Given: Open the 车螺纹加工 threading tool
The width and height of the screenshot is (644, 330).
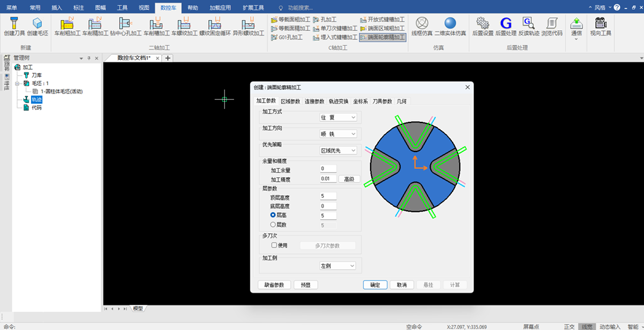Looking at the screenshot, I should coord(184,23).
